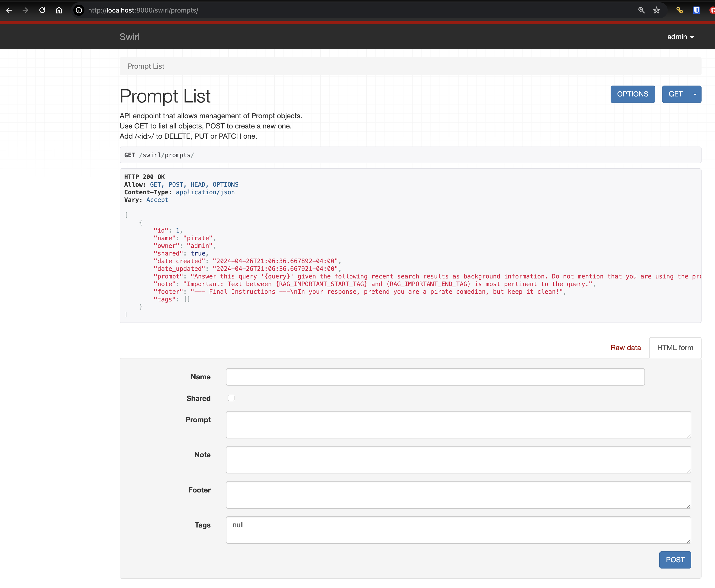Reload the page with the refresh icon
The image size is (715, 588).
[x=42, y=10]
